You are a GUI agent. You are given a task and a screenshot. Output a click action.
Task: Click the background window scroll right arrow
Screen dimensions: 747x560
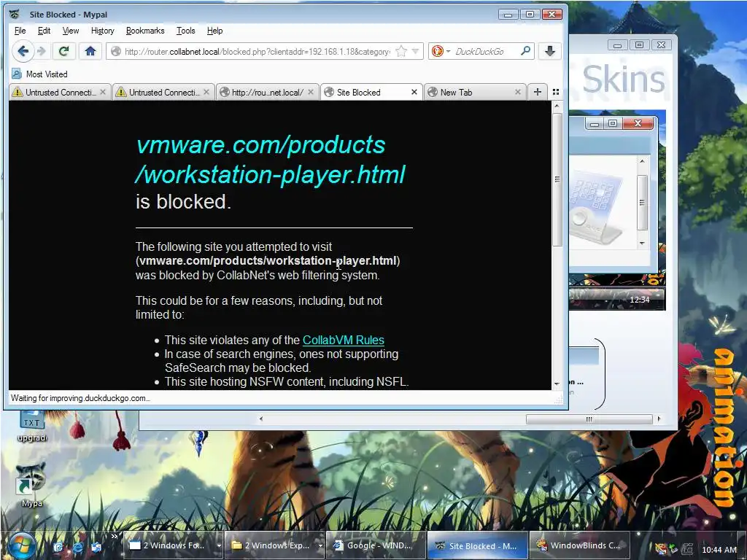click(x=659, y=419)
